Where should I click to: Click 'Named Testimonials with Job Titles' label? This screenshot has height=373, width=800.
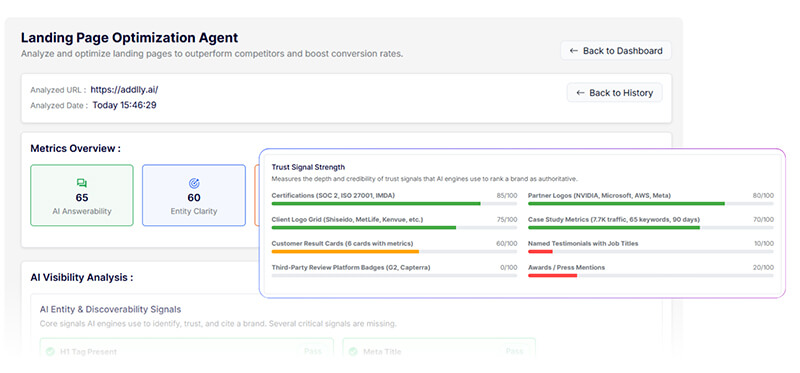(583, 243)
